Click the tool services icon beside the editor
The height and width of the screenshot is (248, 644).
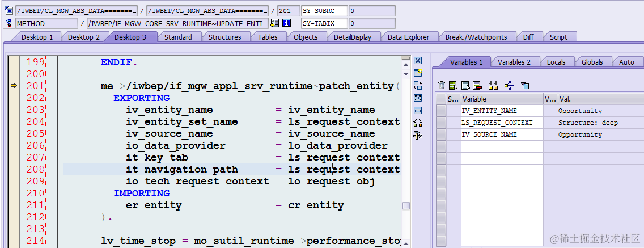[x=418, y=123]
